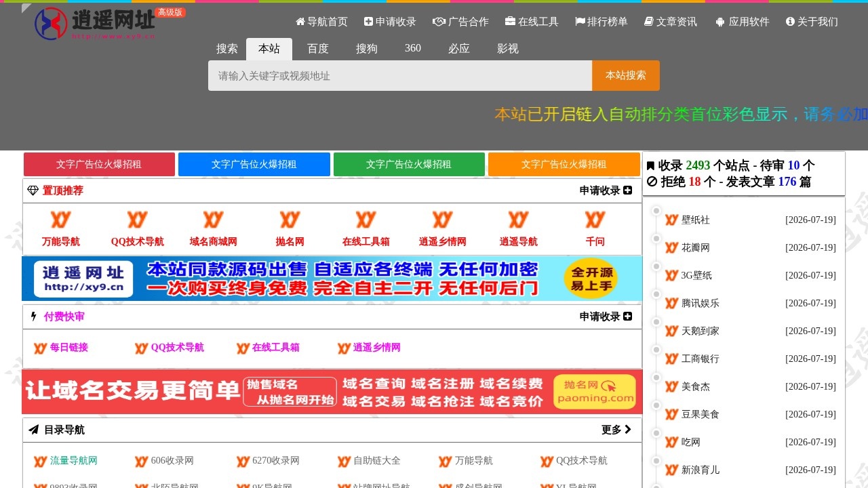
Task: Click the red 文字广告位火爆招租 button
Action: [99, 164]
